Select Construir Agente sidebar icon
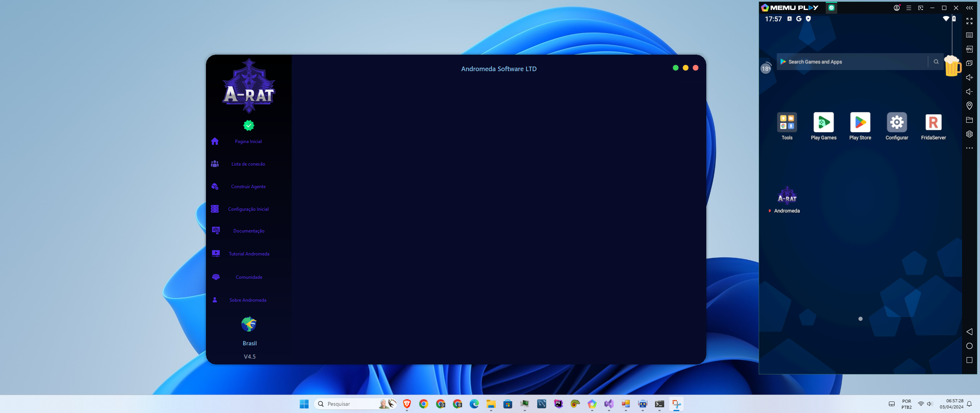980x413 pixels. (214, 186)
